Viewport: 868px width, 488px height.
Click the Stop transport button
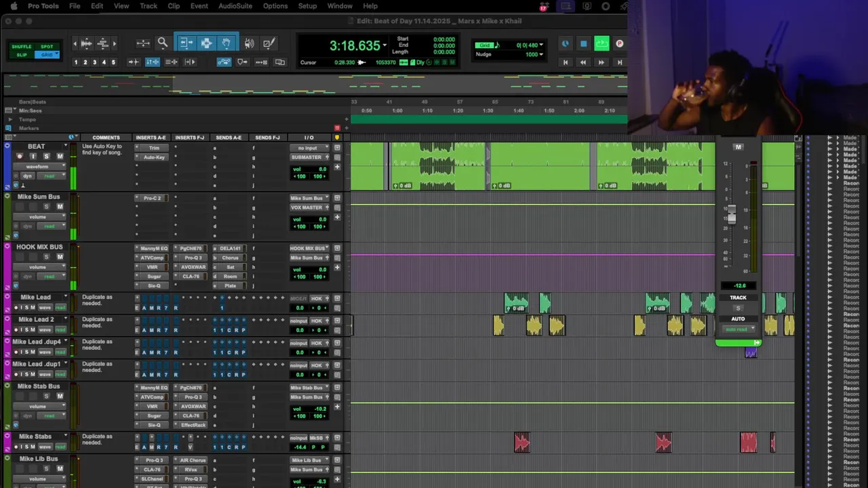[x=583, y=44]
